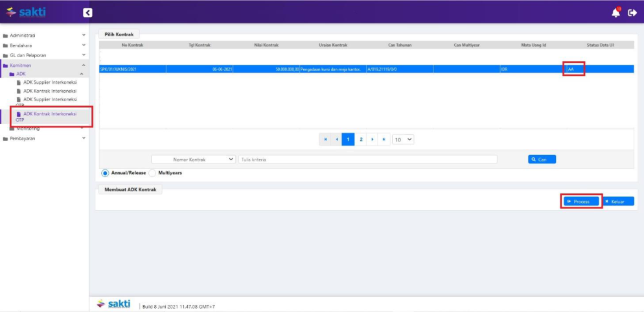Open the rows-per-page dropdown showing 10
Viewport: 644px width, 312px height.
click(x=403, y=139)
